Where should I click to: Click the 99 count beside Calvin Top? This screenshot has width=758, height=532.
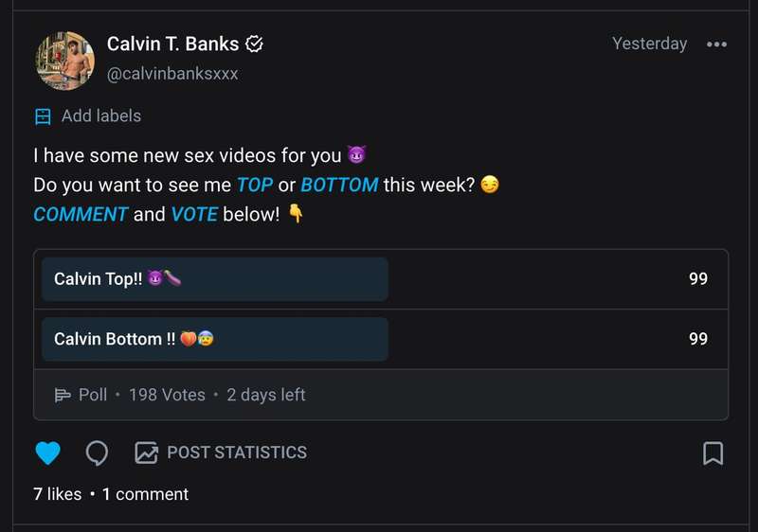[698, 278]
